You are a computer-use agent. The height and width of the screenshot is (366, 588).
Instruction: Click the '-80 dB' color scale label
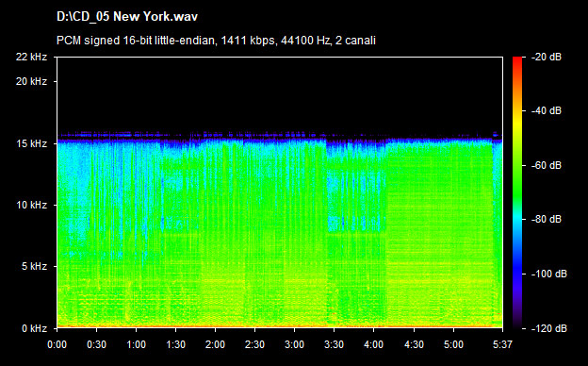coord(547,219)
